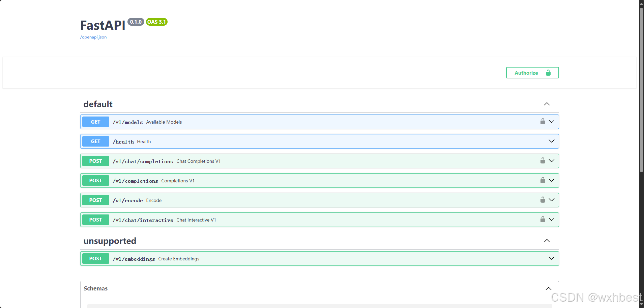644x308 pixels.
Task: Open the /openapi.json link
Action: click(x=93, y=37)
